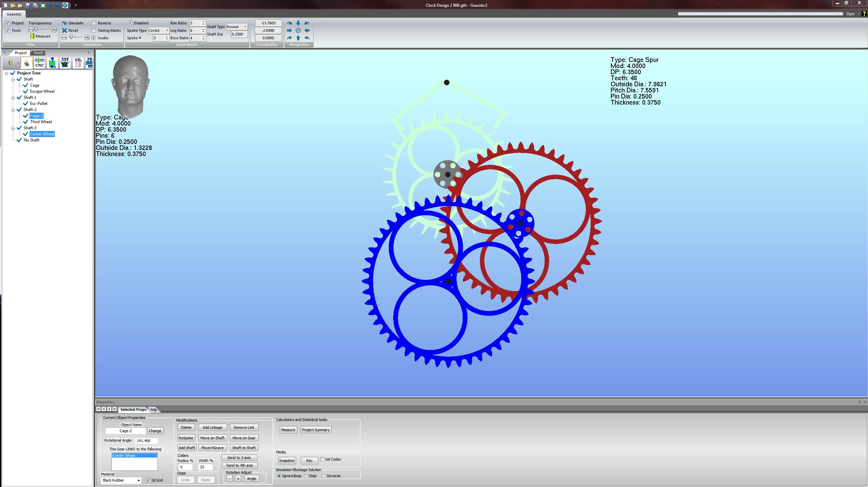Open the log tab in Properties
Screen dimensions: 868x487
(x=153, y=409)
